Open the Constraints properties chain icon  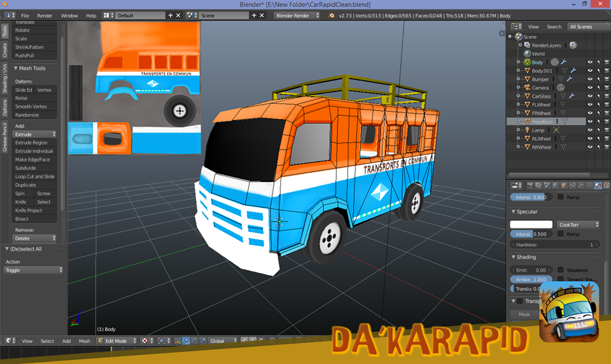click(572, 185)
